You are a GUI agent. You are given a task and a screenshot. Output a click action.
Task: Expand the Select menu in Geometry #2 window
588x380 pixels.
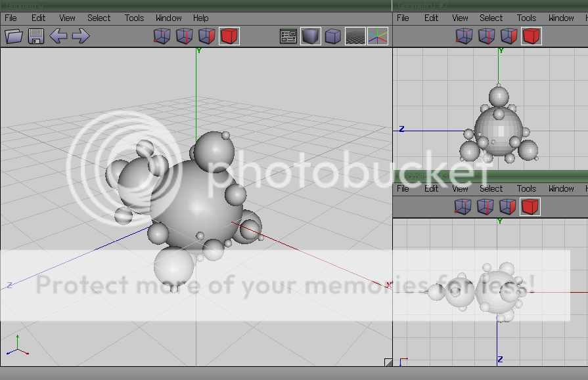click(x=491, y=18)
